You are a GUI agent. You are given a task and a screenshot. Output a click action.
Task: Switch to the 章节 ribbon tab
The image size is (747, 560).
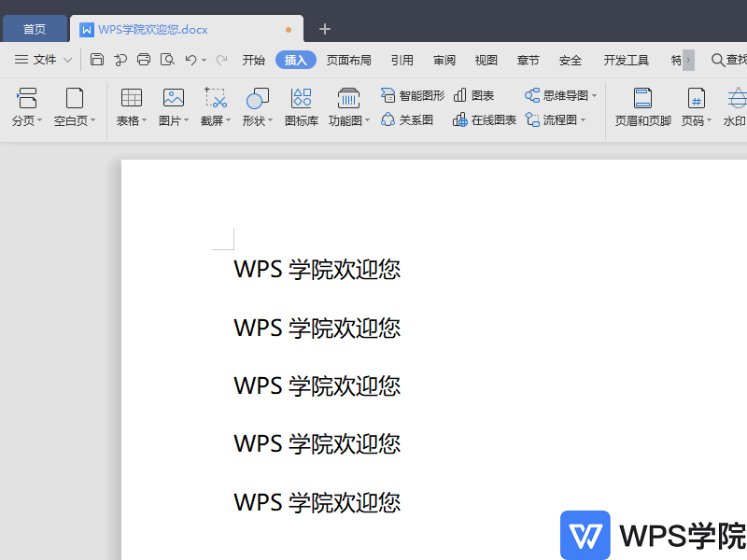(528, 60)
